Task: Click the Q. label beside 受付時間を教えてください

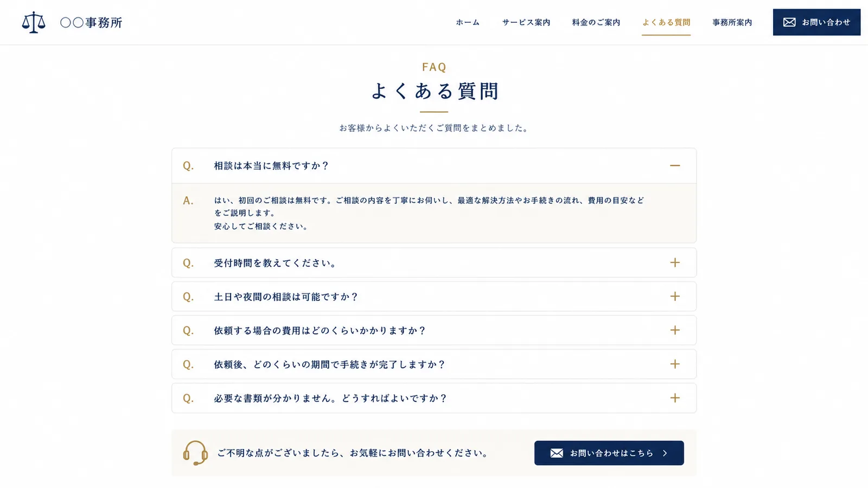Action: click(x=188, y=263)
